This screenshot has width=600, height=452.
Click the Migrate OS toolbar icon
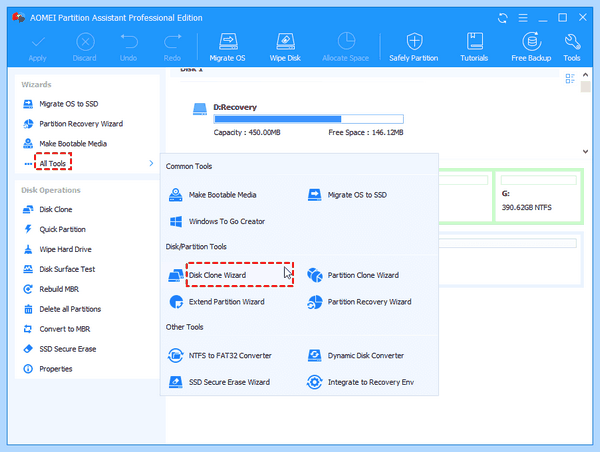228,42
